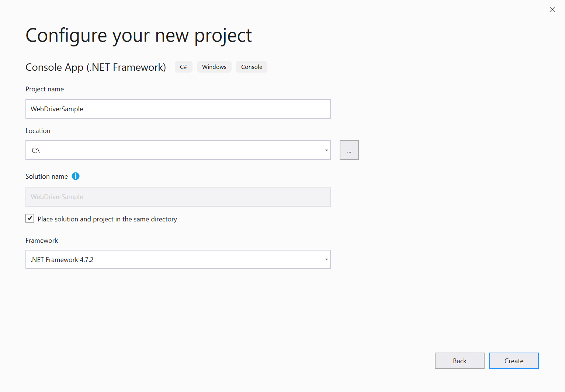Click the Console App (.NET Framework) label
Image resolution: width=565 pixels, height=392 pixels.
(x=96, y=67)
